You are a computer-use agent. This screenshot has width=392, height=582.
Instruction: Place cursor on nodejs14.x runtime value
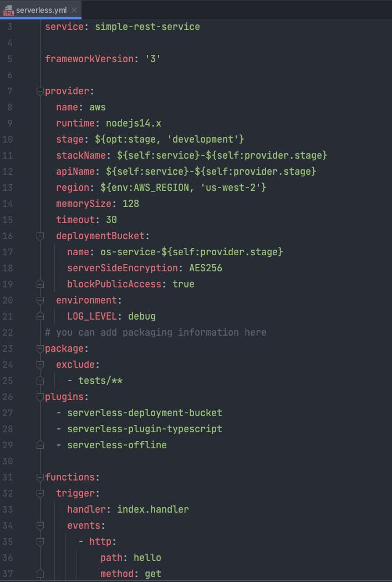click(x=134, y=123)
